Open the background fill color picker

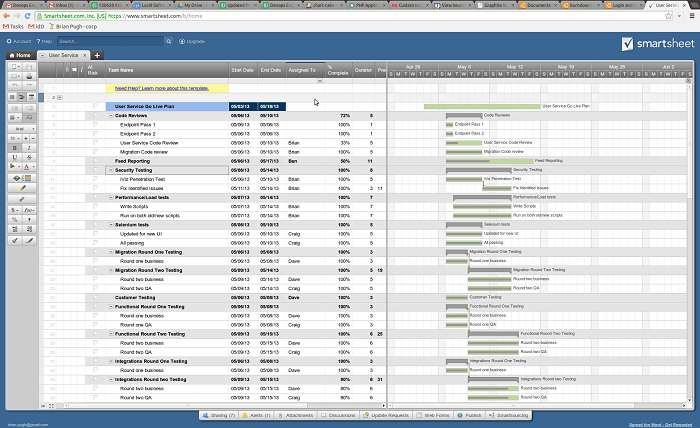click(14, 166)
